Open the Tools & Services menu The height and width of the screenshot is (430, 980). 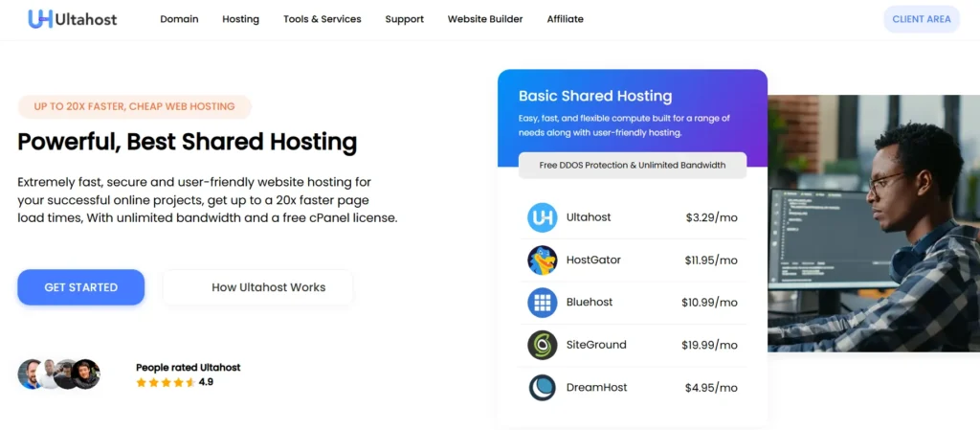(323, 19)
